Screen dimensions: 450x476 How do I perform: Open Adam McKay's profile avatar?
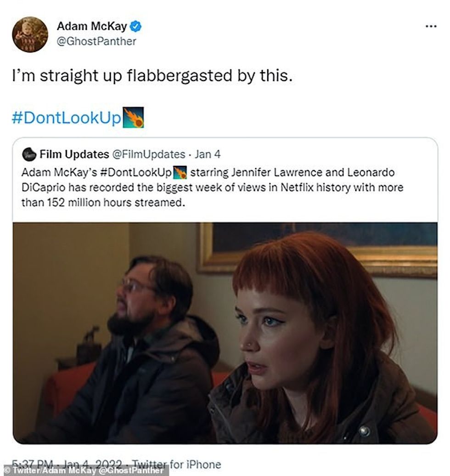30,34
